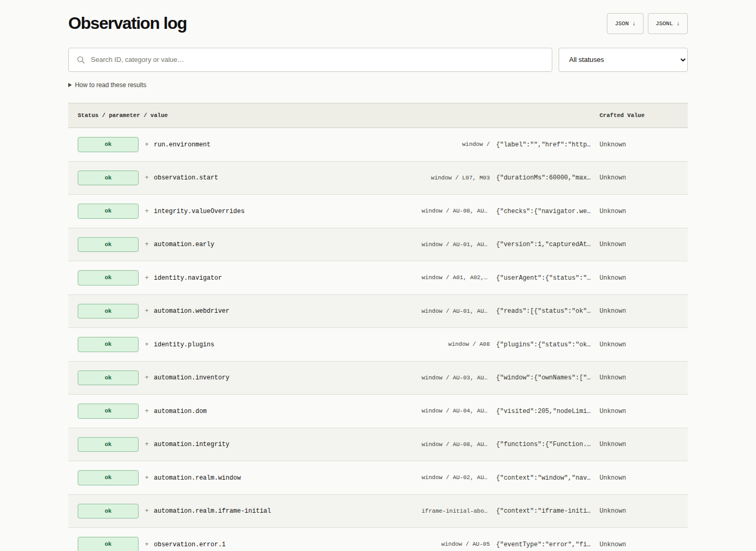The height and width of the screenshot is (551, 756).
Task: Expand integrity.valueOverrides using its plus sign
Action: pyautogui.click(x=147, y=211)
